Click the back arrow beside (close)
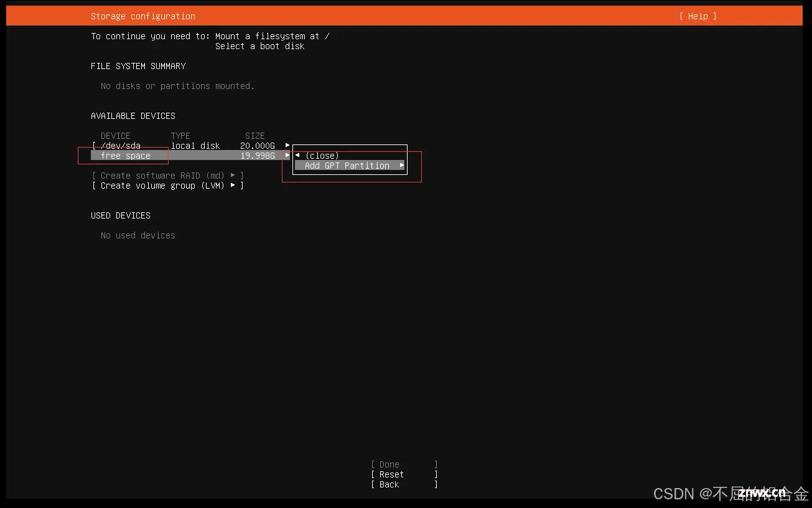Screen dimensions: 812x508 pyautogui.click(x=297, y=156)
